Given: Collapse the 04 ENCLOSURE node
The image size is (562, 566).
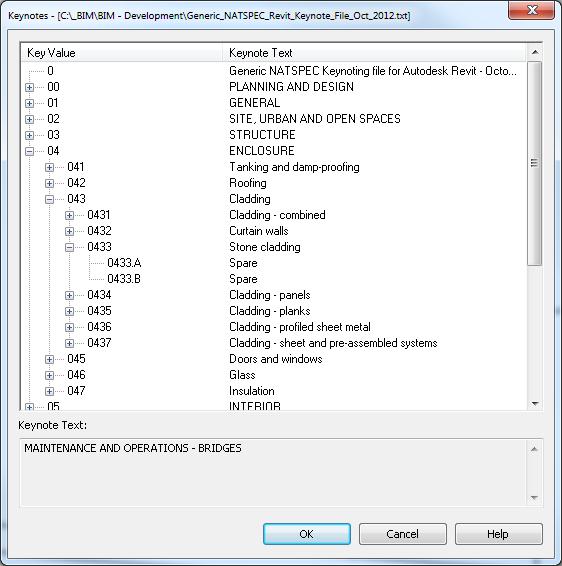Looking at the screenshot, I should [x=30, y=151].
